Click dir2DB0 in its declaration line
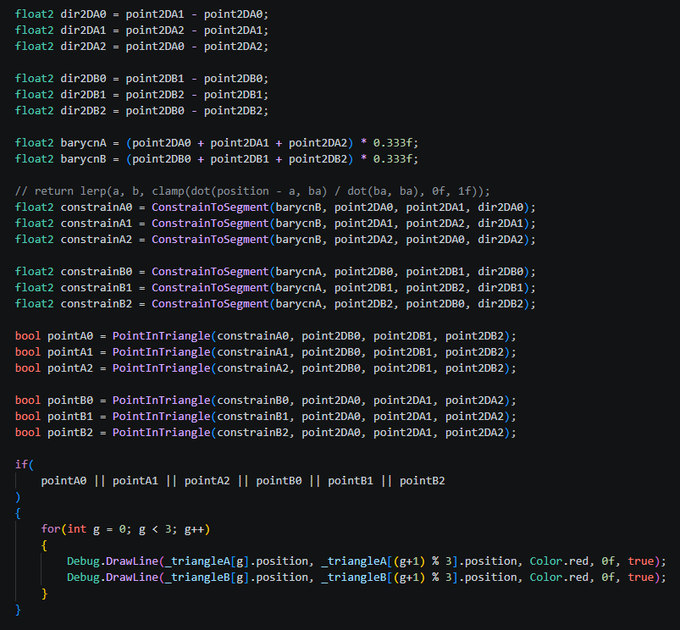 [83, 78]
